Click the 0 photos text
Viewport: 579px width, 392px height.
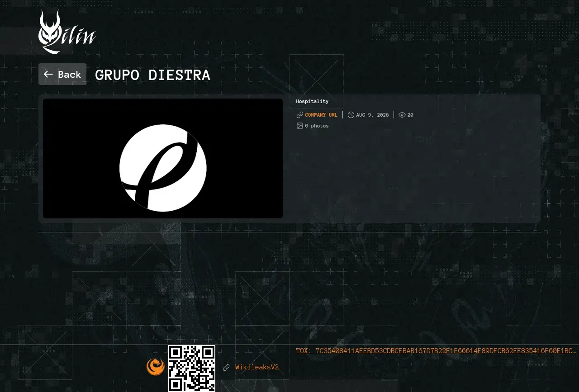[x=317, y=126]
